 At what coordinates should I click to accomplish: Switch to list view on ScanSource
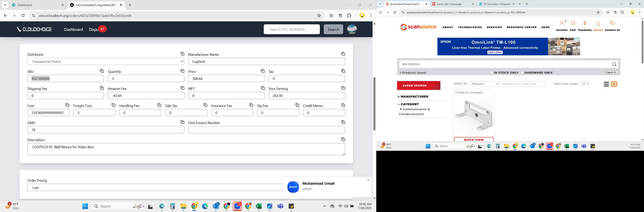pyautogui.click(x=606, y=84)
